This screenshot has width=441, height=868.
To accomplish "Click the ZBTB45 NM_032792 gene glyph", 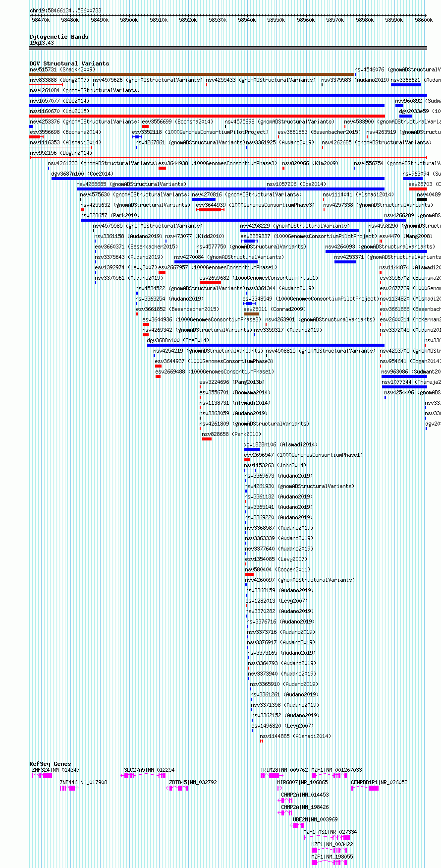I will point(177,788).
